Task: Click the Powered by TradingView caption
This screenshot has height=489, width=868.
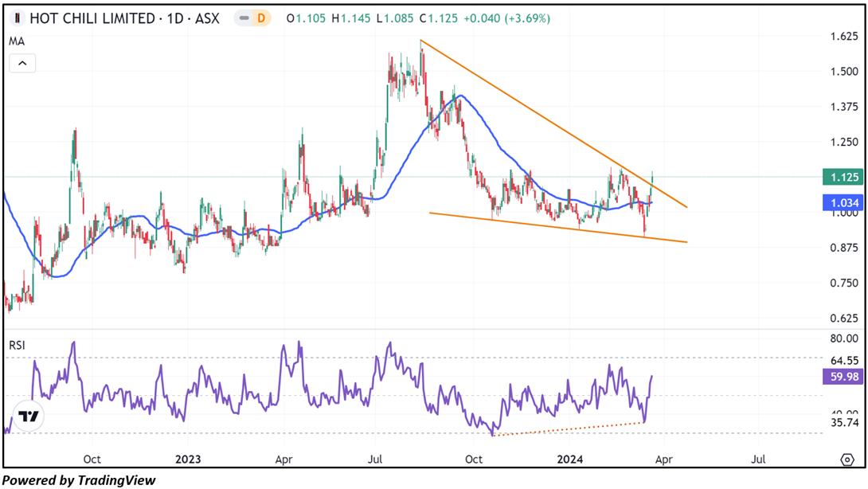Action: (79, 480)
